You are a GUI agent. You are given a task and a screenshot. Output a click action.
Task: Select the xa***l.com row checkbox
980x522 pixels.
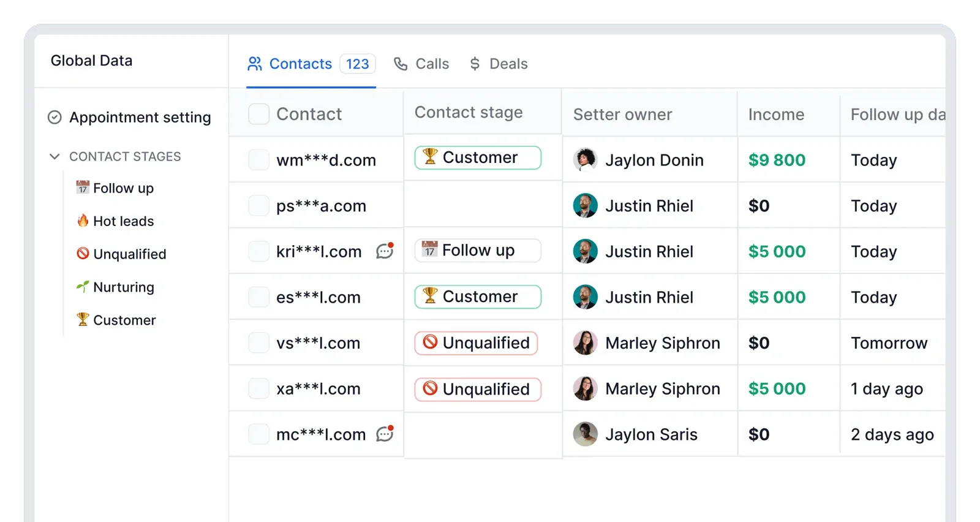click(x=258, y=388)
